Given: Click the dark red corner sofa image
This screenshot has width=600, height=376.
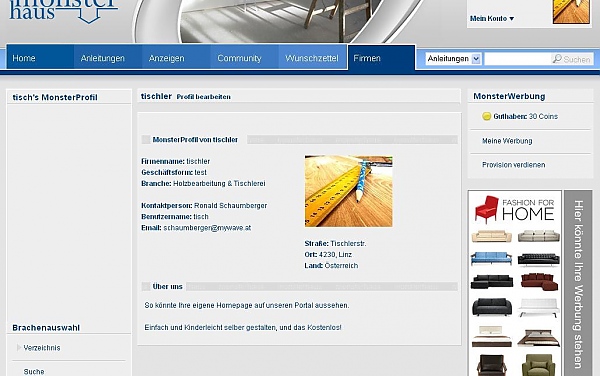Looking at the screenshot, I should pos(539,282).
